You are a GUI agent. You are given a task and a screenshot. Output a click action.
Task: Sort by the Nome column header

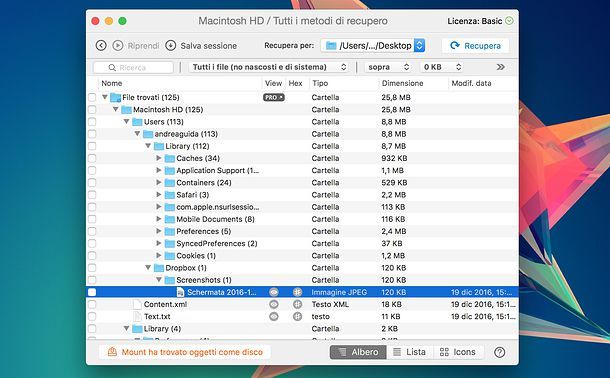click(112, 83)
